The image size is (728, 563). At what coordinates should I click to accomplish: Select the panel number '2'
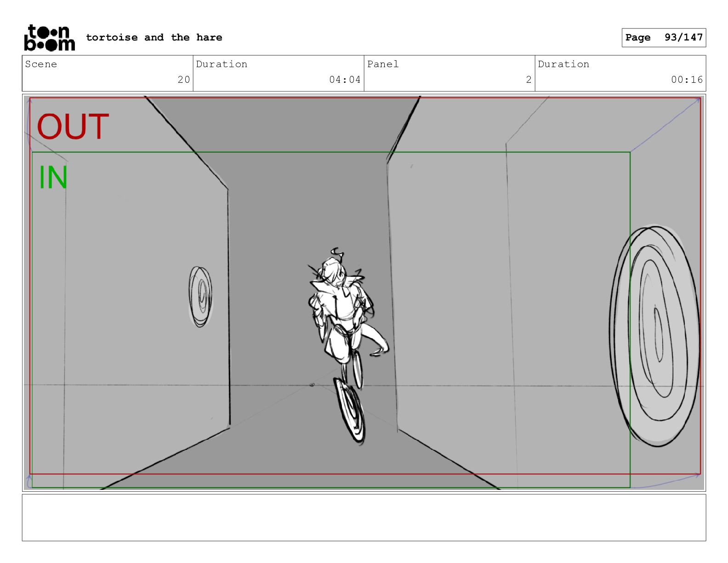tap(529, 80)
